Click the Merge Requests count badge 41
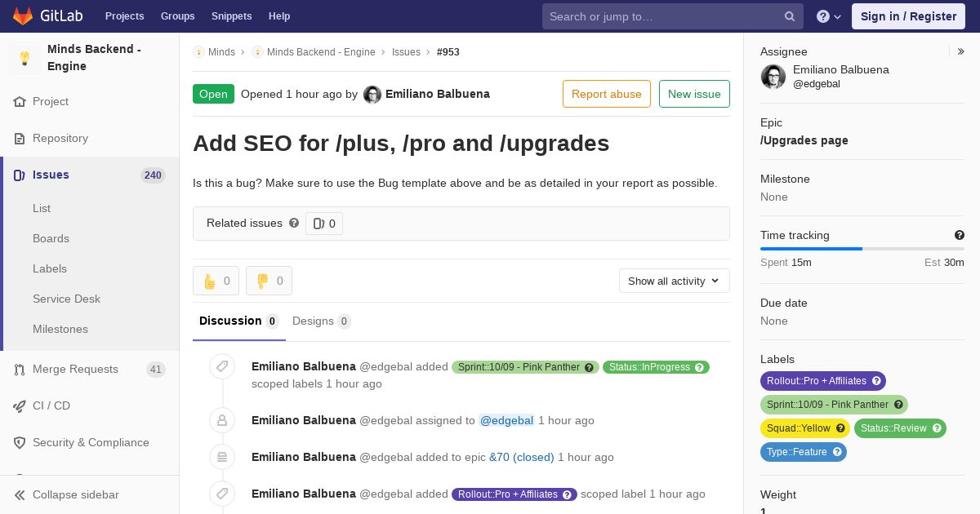Image resolution: width=980 pixels, height=514 pixels. click(155, 370)
